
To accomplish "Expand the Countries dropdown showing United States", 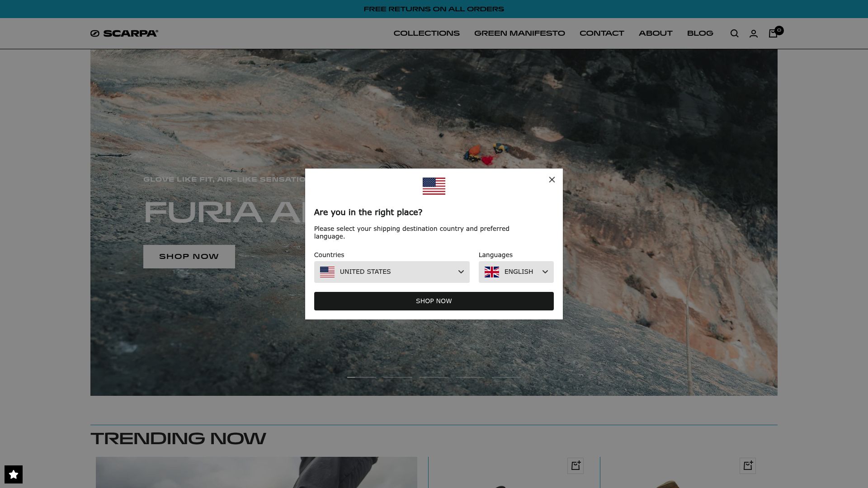I will click(392, 272).
